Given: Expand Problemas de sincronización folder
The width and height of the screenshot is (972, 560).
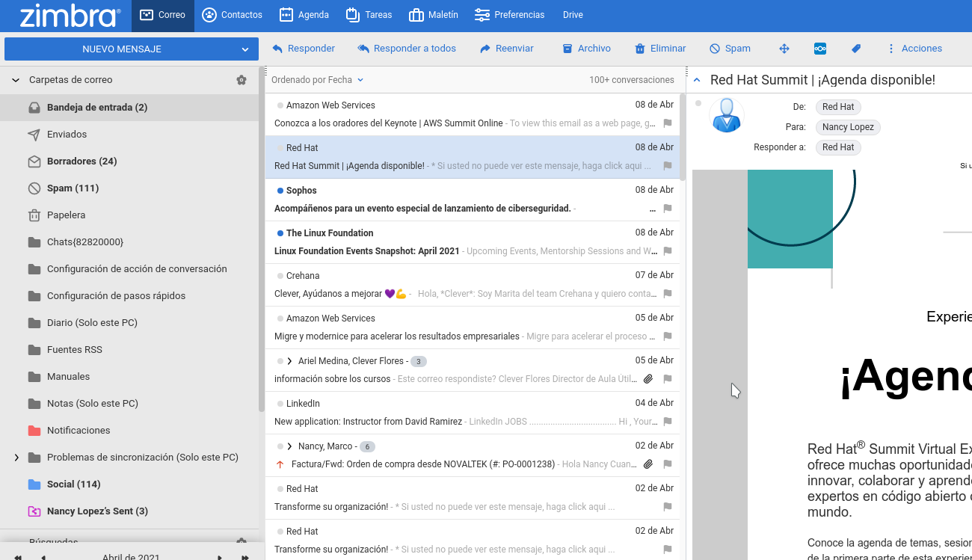Looking at the screenshot, I should point(16,458).
